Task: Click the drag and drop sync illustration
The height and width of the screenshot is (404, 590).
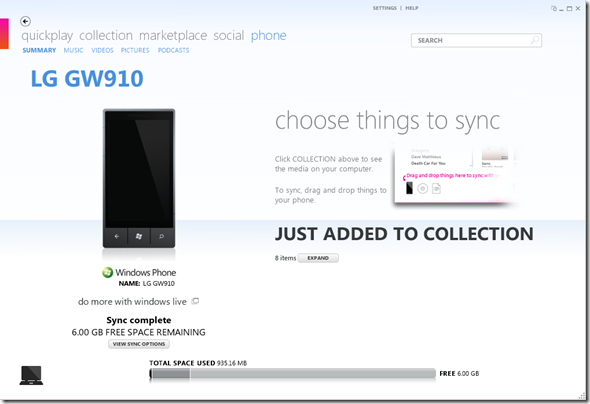Action: (455, 174)
